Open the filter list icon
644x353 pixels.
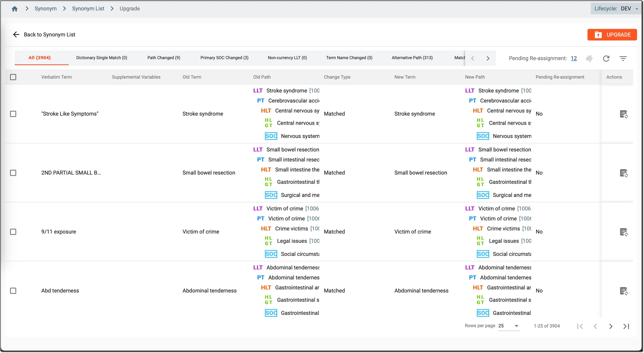pos(623,58)
